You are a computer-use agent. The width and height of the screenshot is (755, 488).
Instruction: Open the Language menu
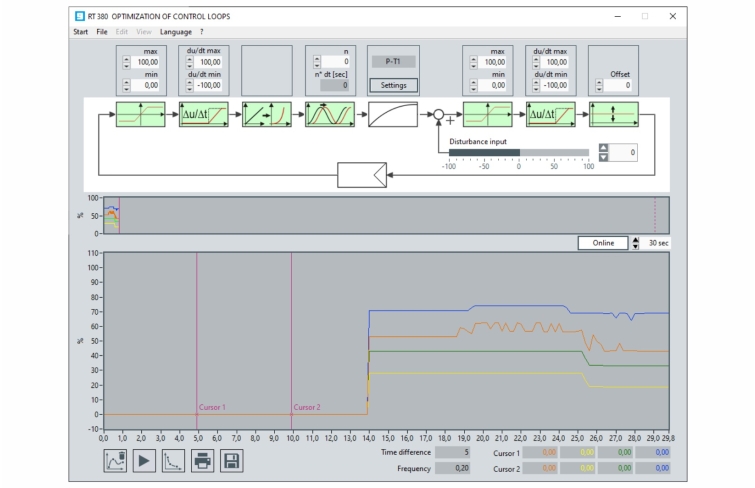click(176, 32)
